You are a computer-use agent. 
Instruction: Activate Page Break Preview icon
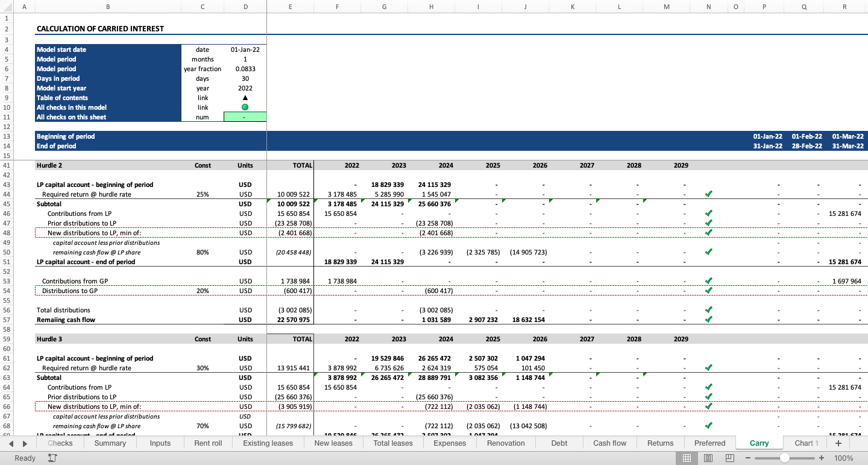point(729,458)
